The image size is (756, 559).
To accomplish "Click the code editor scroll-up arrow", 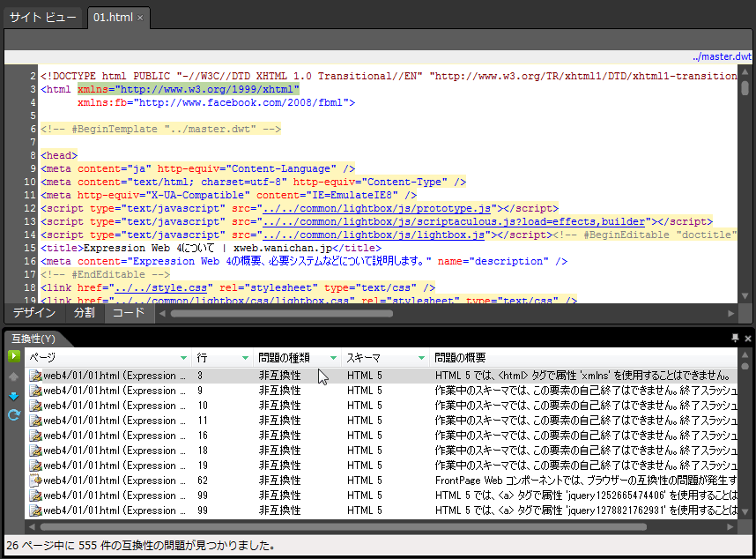I will pos(745,72).
